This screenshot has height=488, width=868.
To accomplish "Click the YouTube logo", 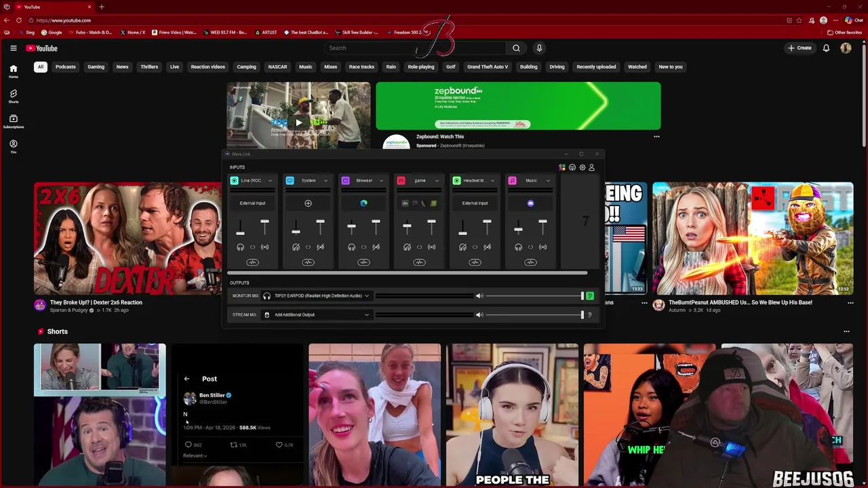I will point(42,48).
